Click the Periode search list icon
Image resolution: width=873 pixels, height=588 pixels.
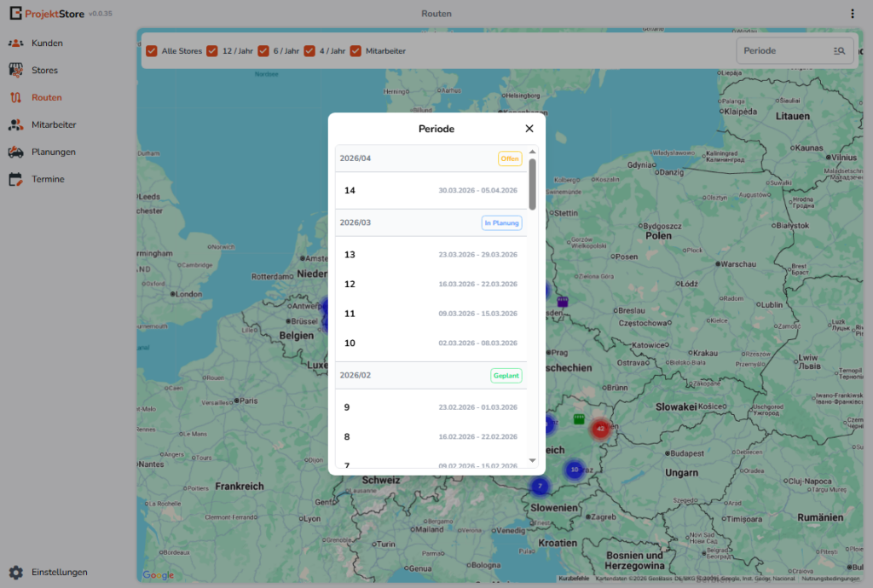click(x=839, y=51)
